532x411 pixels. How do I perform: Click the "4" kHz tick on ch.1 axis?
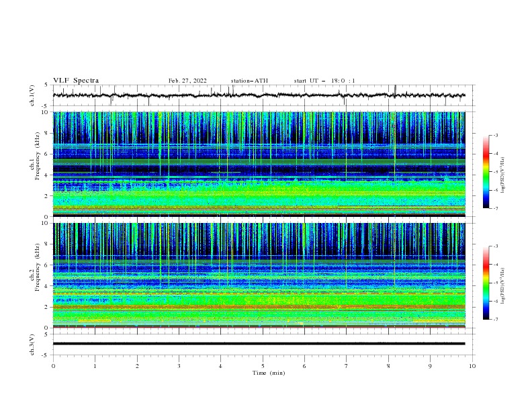coord(48,175)
